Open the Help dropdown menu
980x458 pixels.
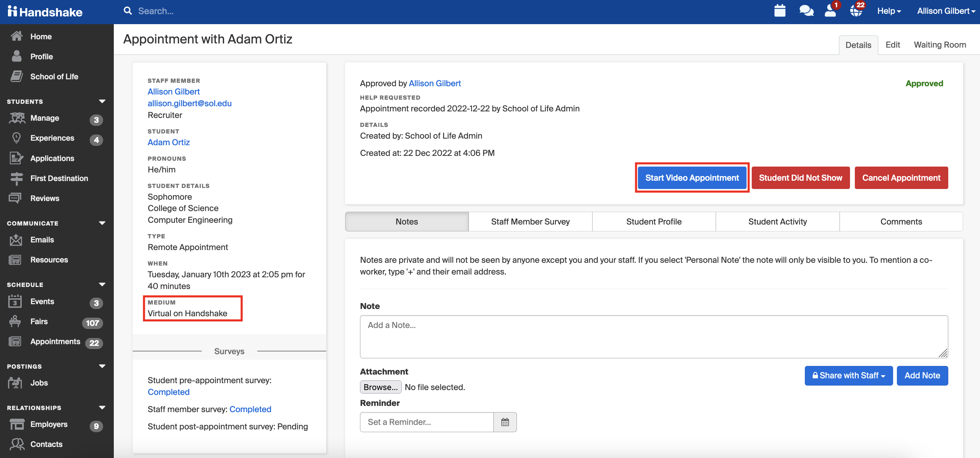pyautogui.click(x=889, y=11)
